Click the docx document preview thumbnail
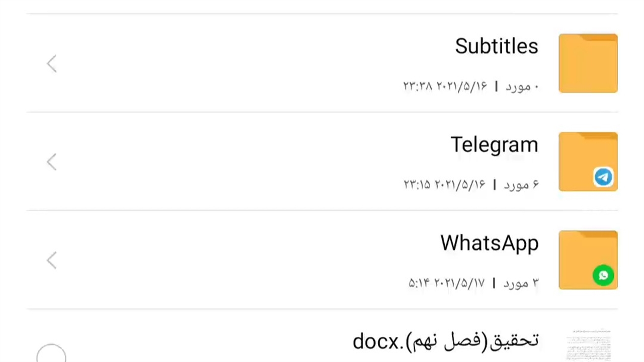The image size is (644, 362). (588, 346)
